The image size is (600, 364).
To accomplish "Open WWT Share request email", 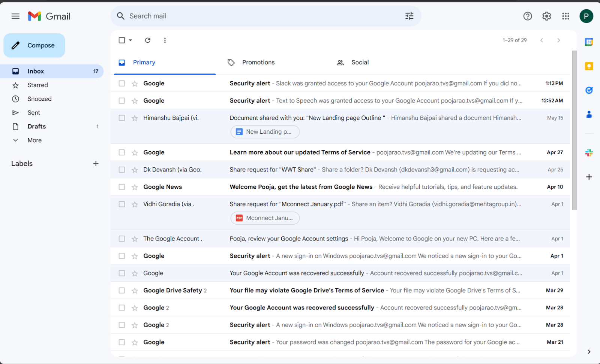I will 340,170.
